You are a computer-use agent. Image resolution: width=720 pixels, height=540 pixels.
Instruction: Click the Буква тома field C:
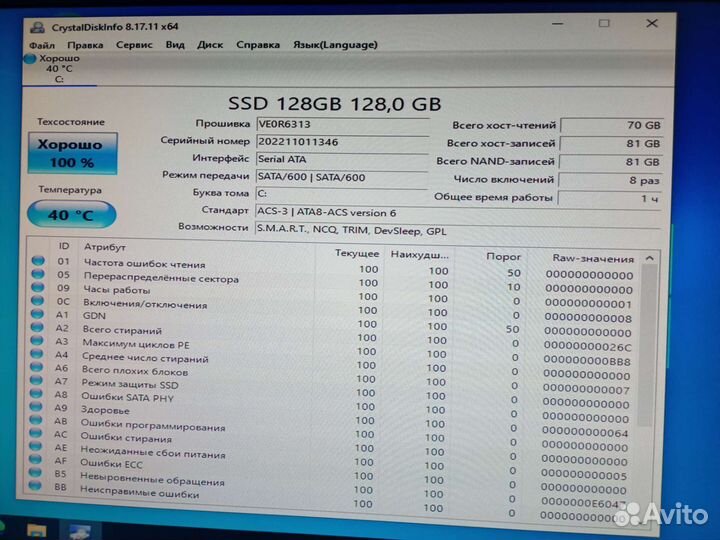pyautogui.click(x=341, y=194)
